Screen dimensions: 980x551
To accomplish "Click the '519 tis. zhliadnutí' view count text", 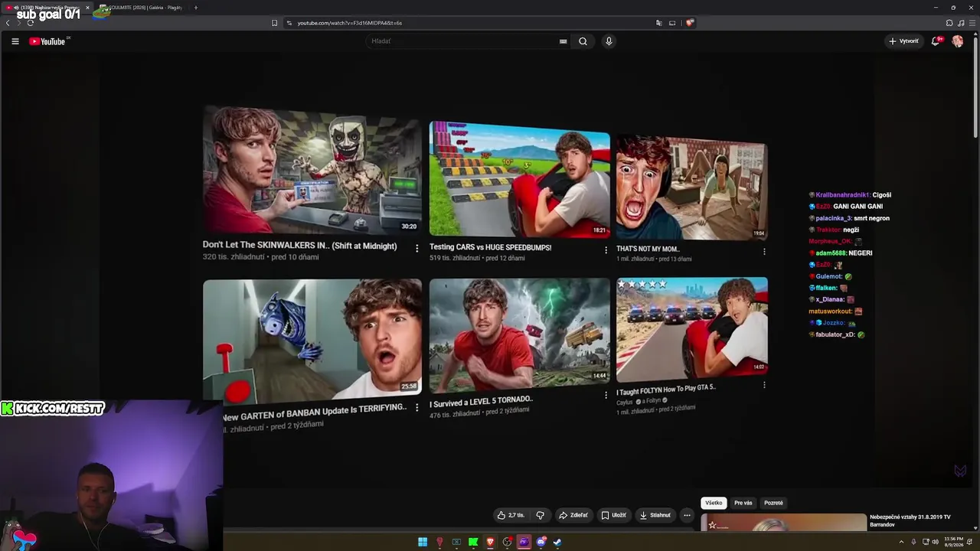I will point(455,258).
